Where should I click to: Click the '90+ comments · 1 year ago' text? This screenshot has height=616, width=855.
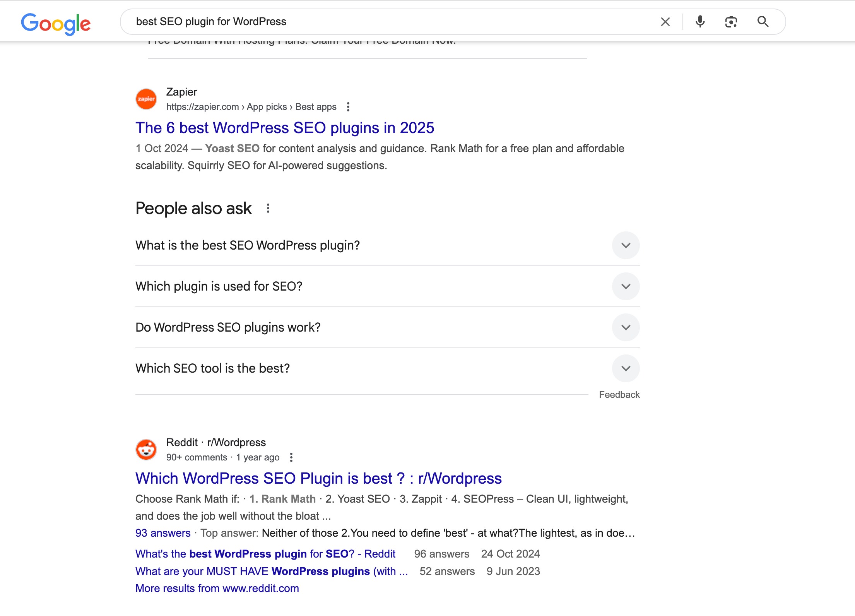[223, 457]
